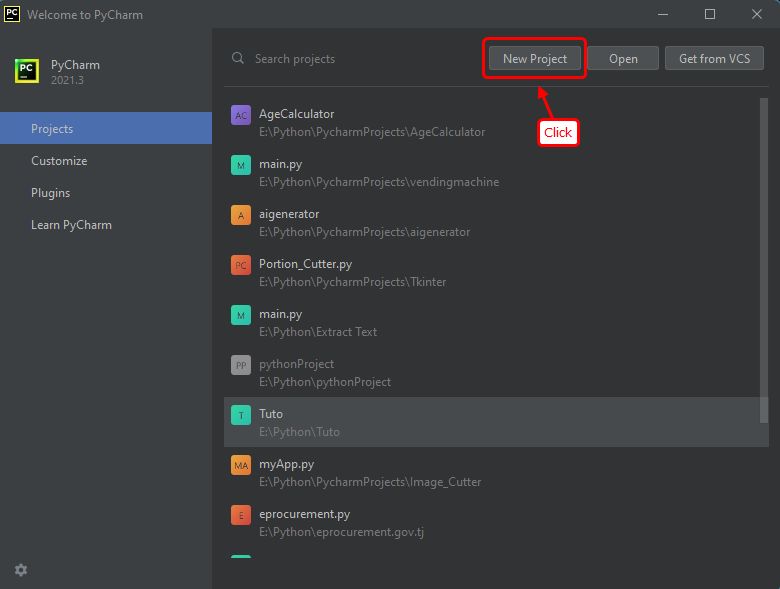Click the Tuto T project icon
780x589 pixels.
(241, 415)
